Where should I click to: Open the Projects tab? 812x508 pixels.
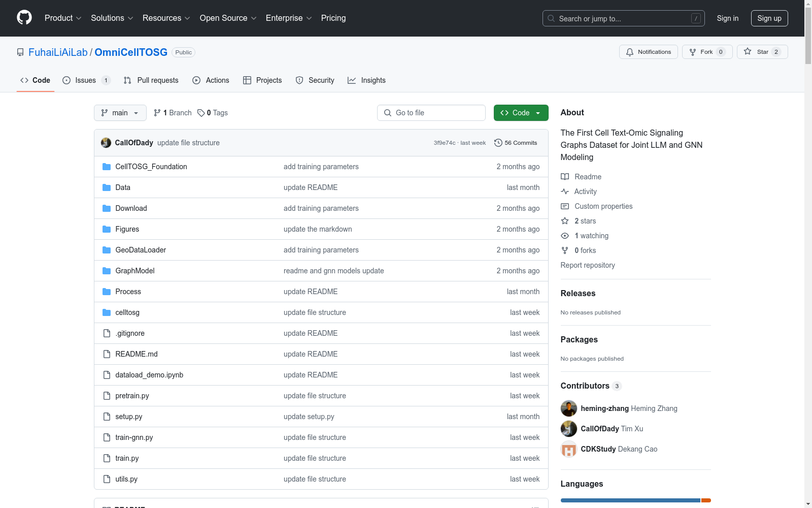coord(262,80)
